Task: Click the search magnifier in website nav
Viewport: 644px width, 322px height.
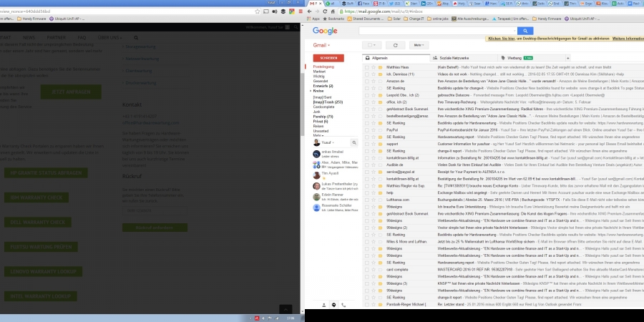Action: coord(136,37)
